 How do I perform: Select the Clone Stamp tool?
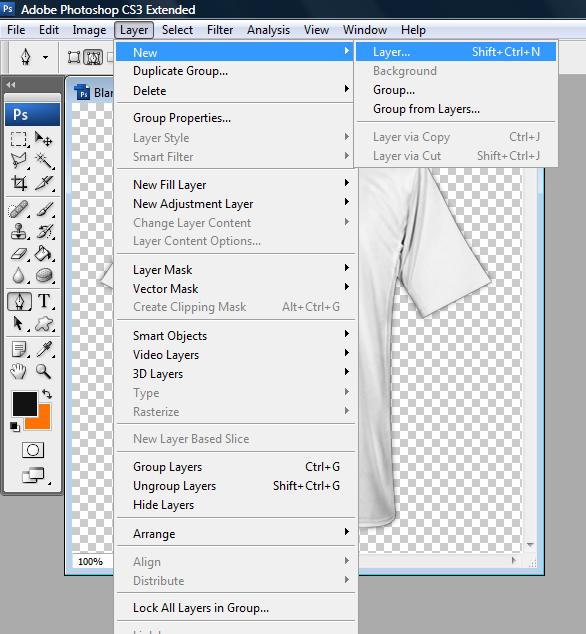pos(19,231)
